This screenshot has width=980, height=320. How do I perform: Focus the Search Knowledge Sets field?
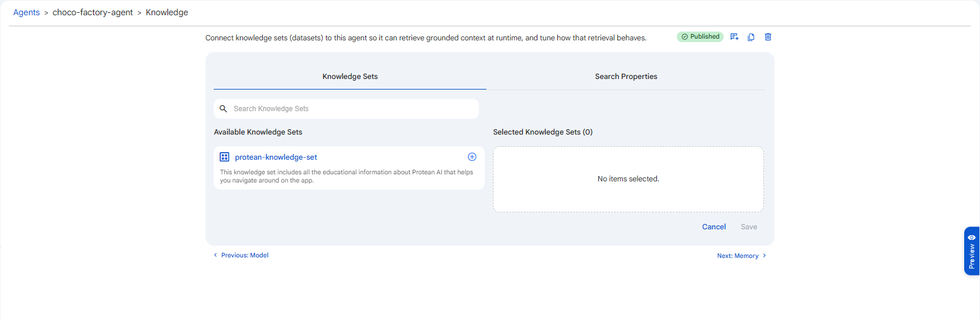[x=346, y=109]
